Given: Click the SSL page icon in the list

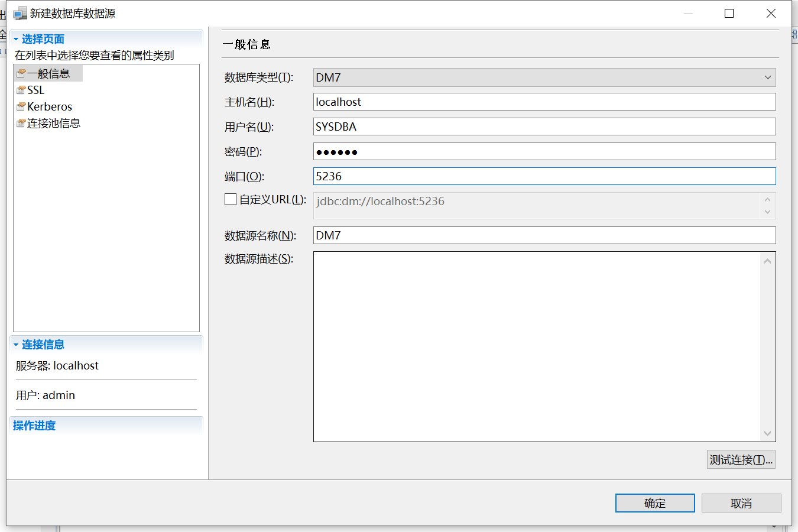Looking at the screenshot, I should coord(21,90).
